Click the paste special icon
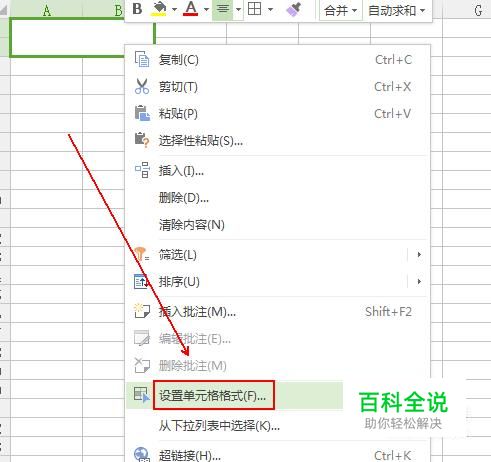The height and width of the screenshot is (462, 491). (x=142, y=140)
